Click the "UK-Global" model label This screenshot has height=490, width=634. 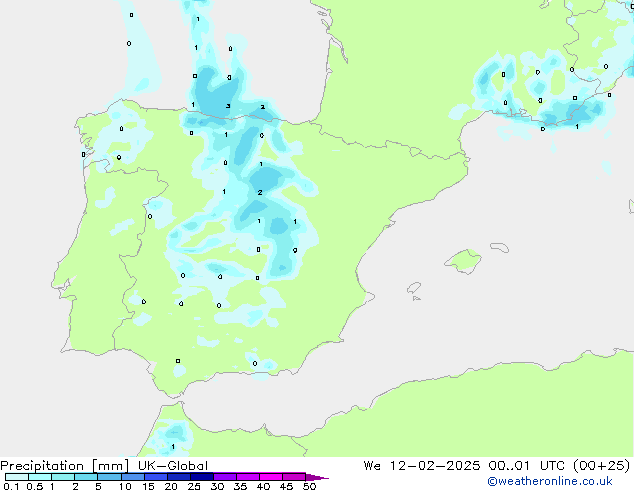(x=173, y=466)
